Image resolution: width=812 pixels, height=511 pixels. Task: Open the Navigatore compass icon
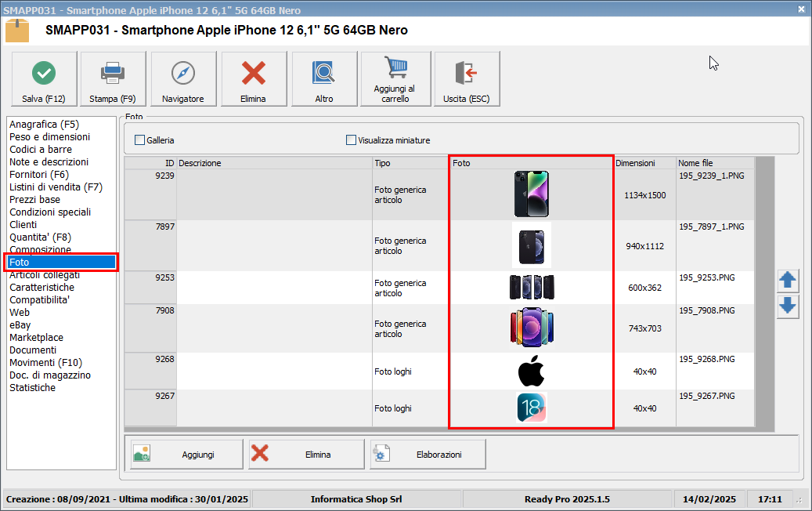tap(182, 73)
